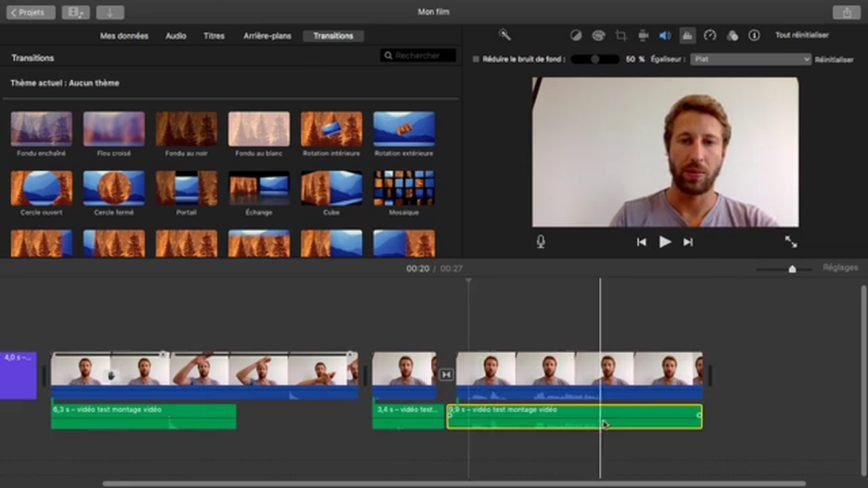Open the clip filter and audio effects icon
868x488 pixels.
(732, 35)
